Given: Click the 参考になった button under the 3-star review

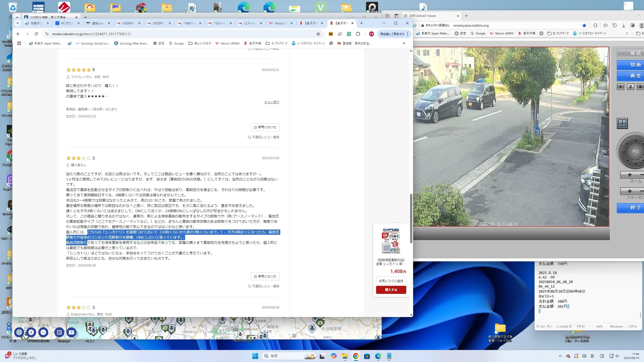Looking at the screenshot, I should (265, 276).
